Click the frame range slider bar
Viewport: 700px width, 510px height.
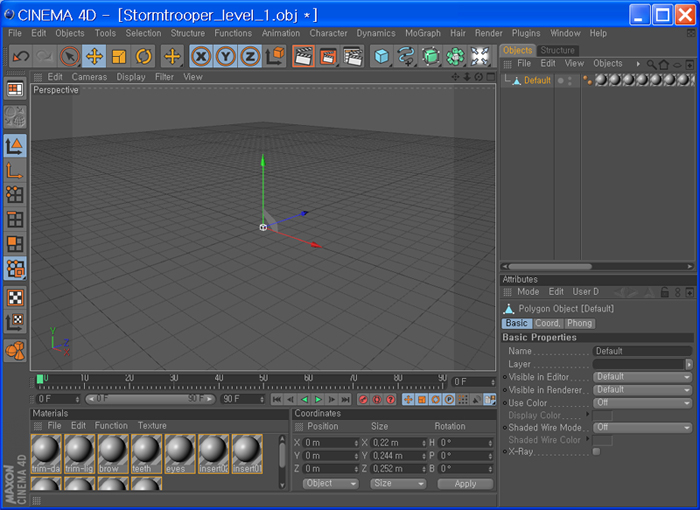pos(150,399)
